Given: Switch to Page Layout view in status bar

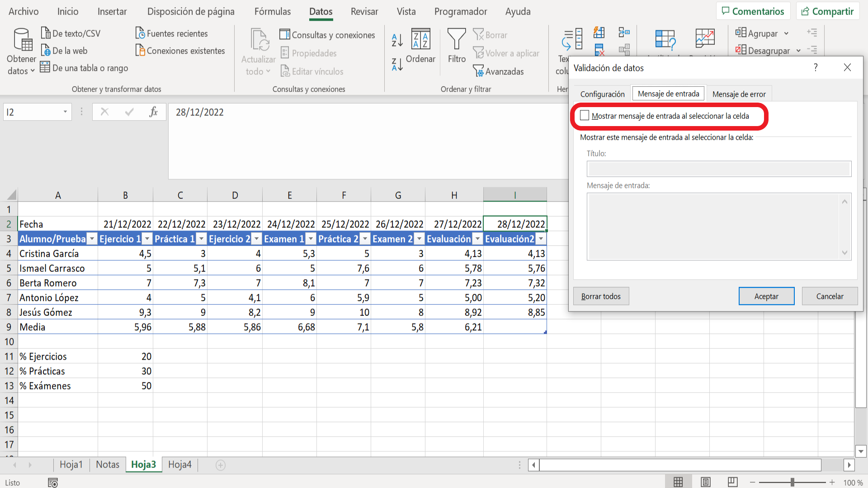Looking at the screenshot, I should [x=706, y=482].
